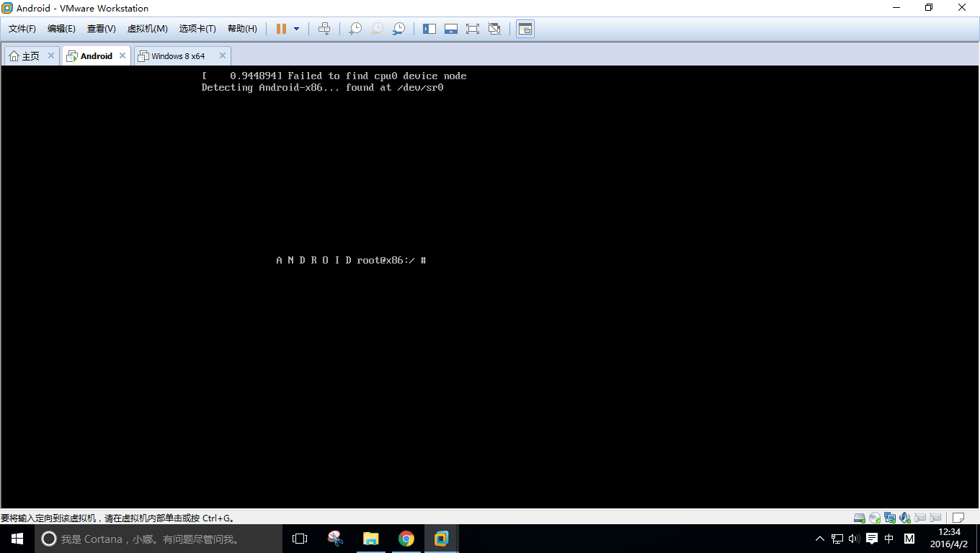
Task: Toggle the thumbnail bar view
Action: click(451, 29)
